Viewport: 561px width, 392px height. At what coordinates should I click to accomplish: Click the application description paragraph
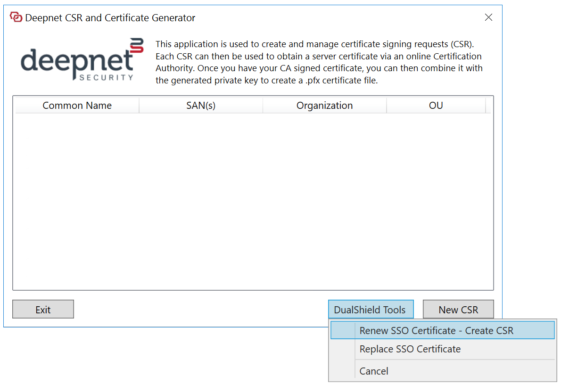point(319,62)
